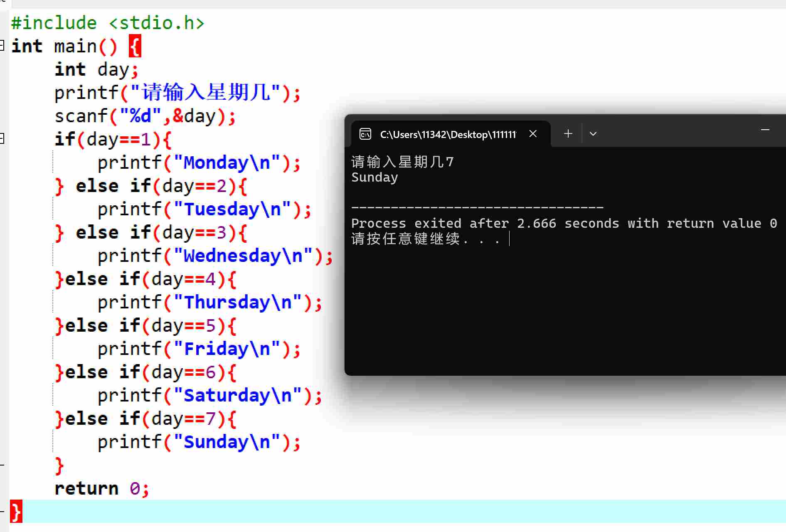Click the printf("请输入星期几") line
The image size is (786, 532).
pyautogui.click(x=177, y=93)
